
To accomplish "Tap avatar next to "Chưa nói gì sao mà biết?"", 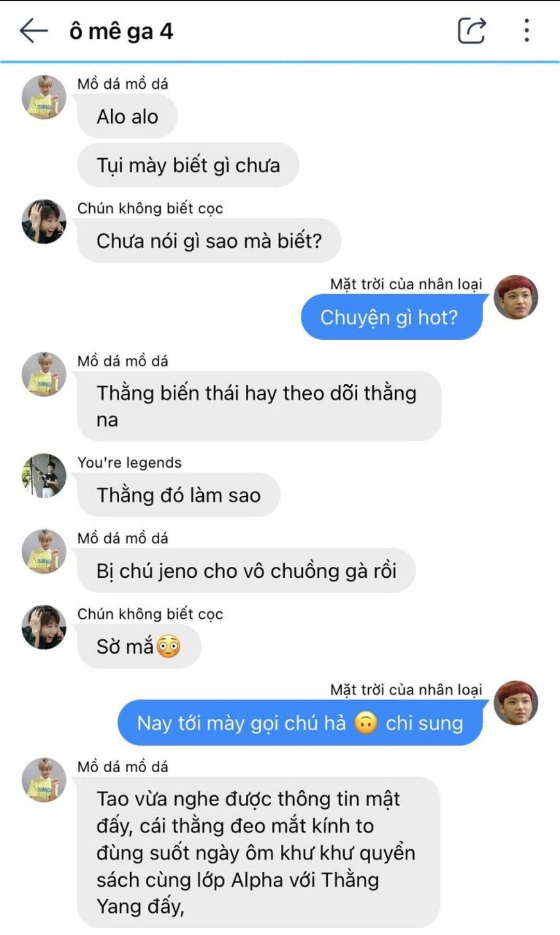I will tap(44, 221).
